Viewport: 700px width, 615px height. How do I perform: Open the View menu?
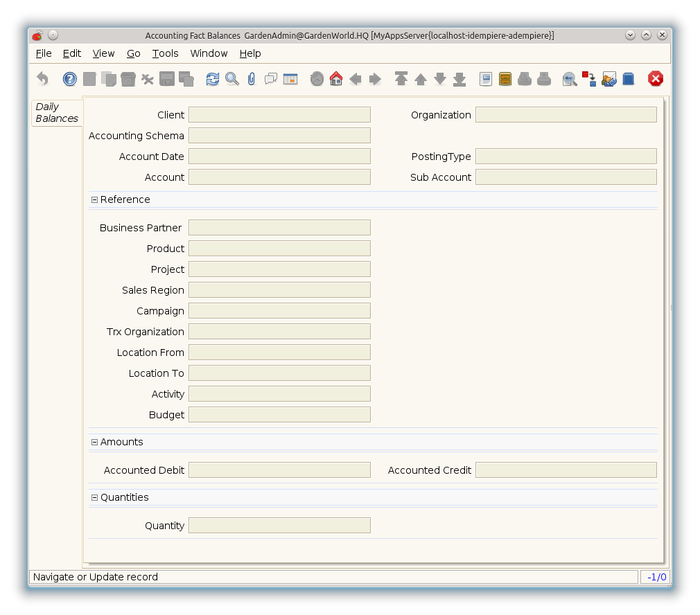pos(103,53)
